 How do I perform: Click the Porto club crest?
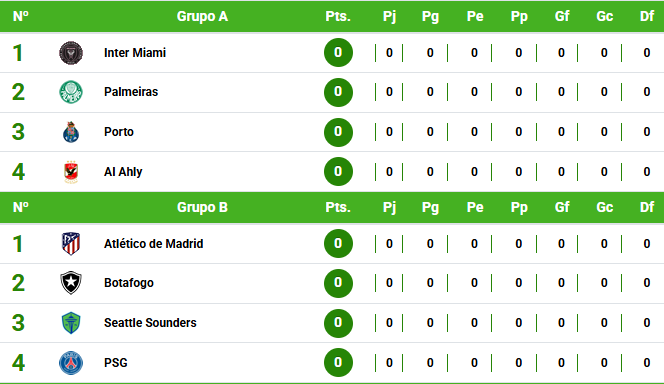click(71, 132)
